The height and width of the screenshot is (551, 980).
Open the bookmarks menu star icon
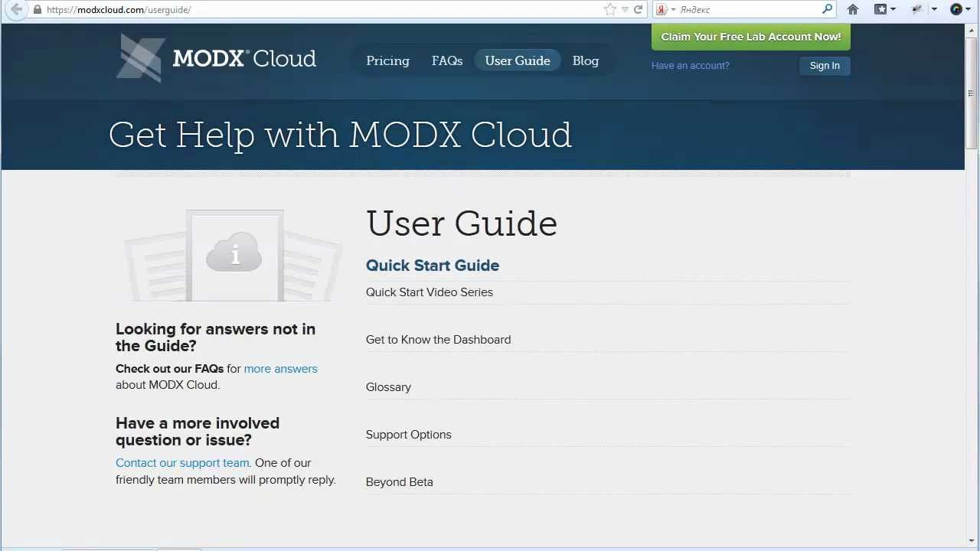click(880, 10)
